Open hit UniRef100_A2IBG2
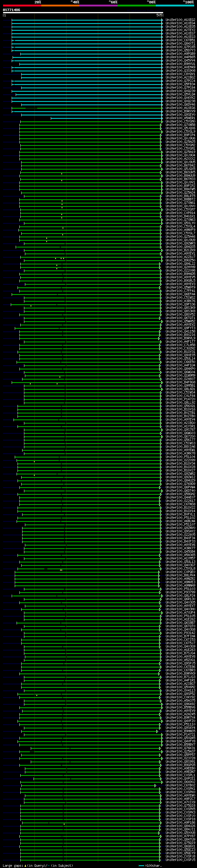The image size is (197, 868). coord(180,78)
